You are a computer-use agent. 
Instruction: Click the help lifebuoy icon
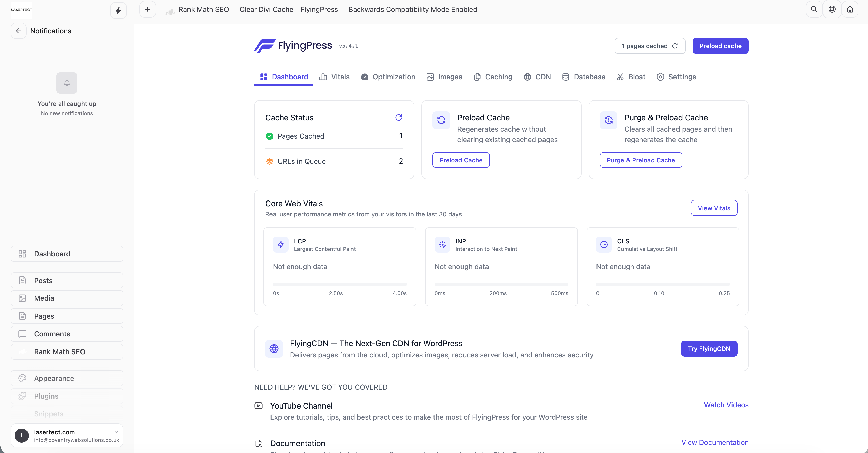[832, 9]
